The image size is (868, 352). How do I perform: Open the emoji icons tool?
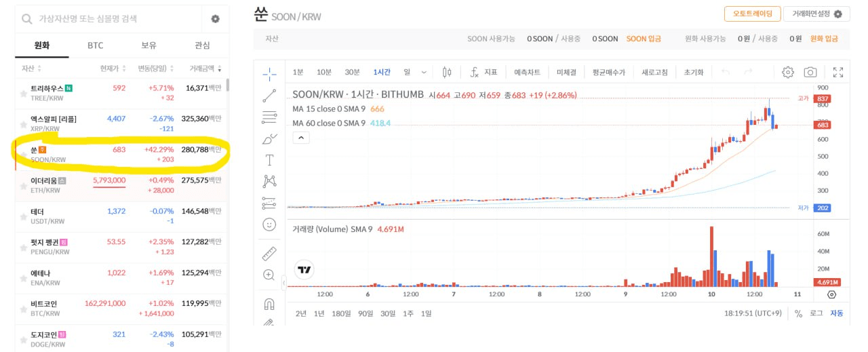point(269,224)
